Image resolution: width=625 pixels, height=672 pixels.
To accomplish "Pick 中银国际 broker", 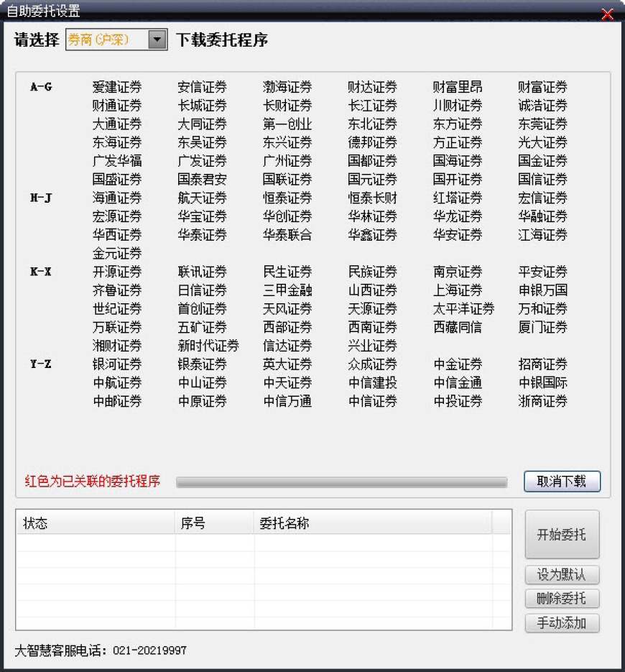I will point(542,382).
